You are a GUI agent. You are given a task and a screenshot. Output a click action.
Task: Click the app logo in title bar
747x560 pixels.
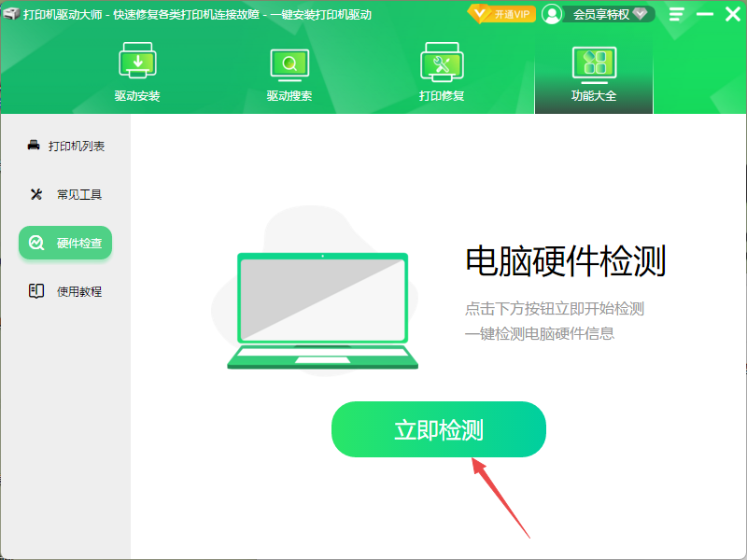click(12, 13)
